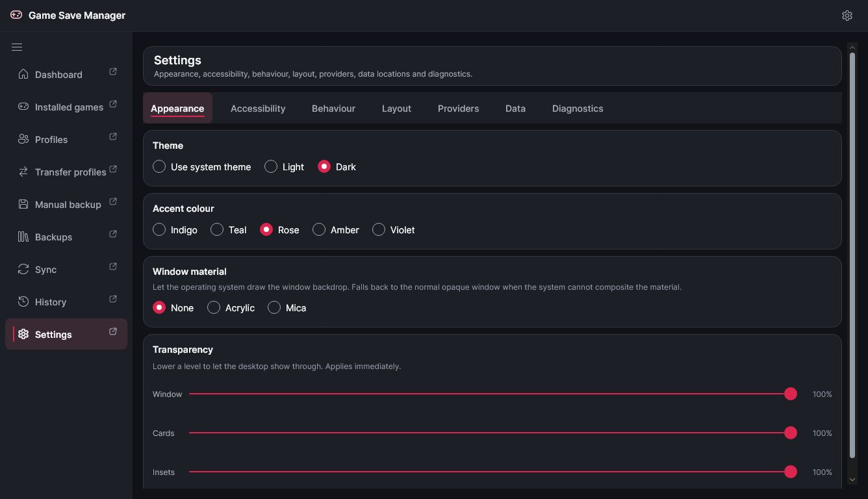Pop out Transfer profiles external icon
The image size is (868, 499).
click(113, 169)
